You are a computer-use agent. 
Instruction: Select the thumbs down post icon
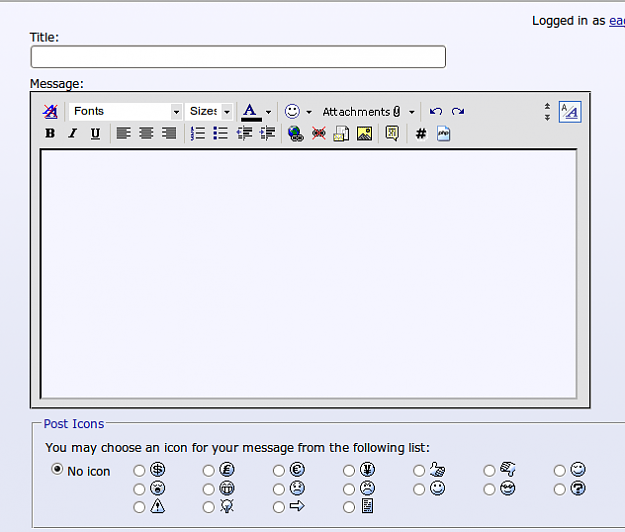(489, 471)
